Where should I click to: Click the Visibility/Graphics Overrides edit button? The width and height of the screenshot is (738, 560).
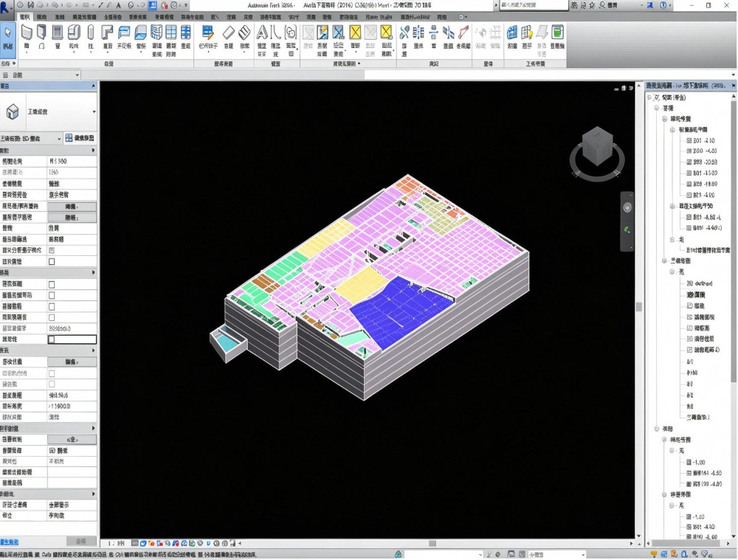click(72, 206)
